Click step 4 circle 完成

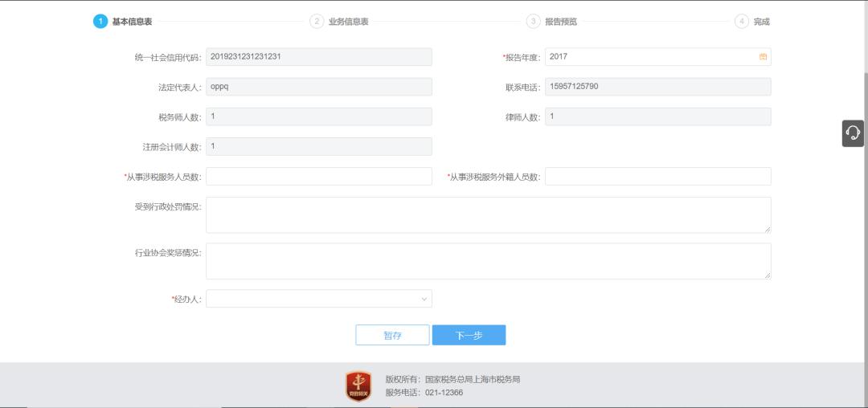[x=741, y=22]
